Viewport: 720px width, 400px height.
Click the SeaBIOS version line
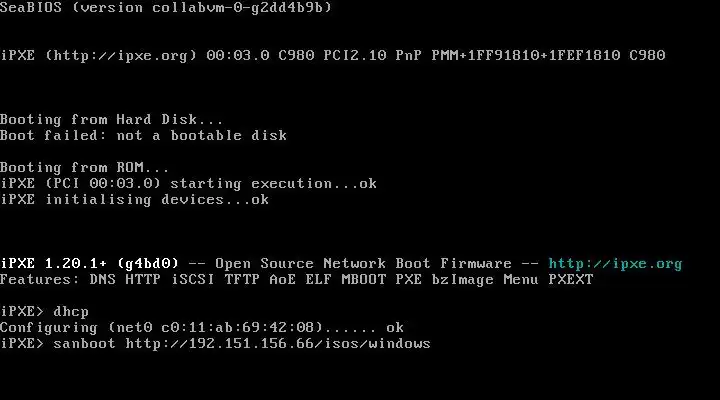pyautogui.click(x=166, y=7)
